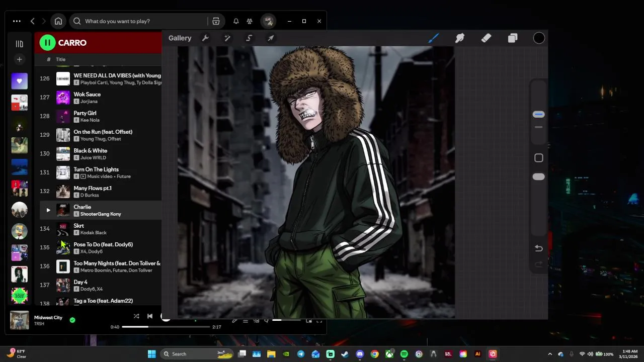Go back in Spotify navigation
This screenshot has width=644, height=362.
(33, 21)
